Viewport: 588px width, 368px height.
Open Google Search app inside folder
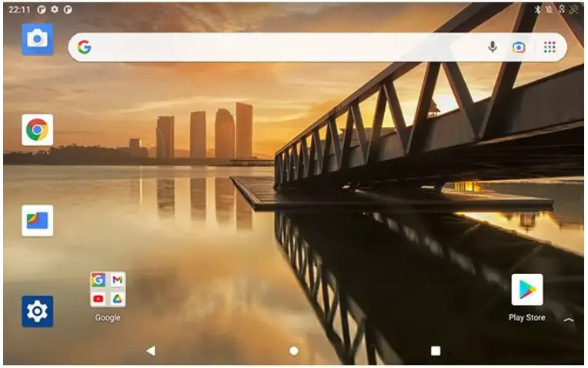99,279
